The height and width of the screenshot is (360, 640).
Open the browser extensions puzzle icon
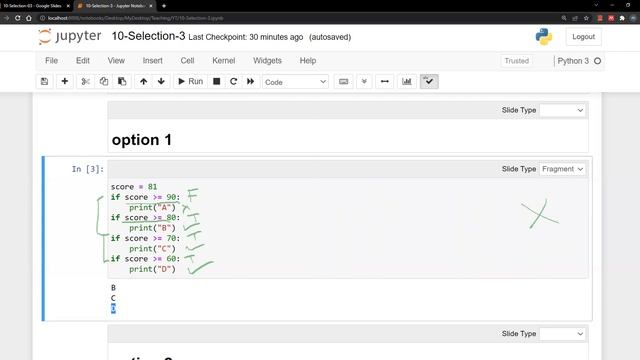point(622,18)
